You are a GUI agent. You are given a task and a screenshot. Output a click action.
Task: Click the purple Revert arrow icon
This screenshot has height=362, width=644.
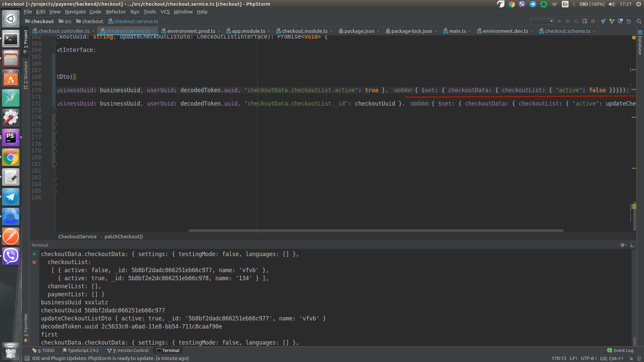(629, 21)
